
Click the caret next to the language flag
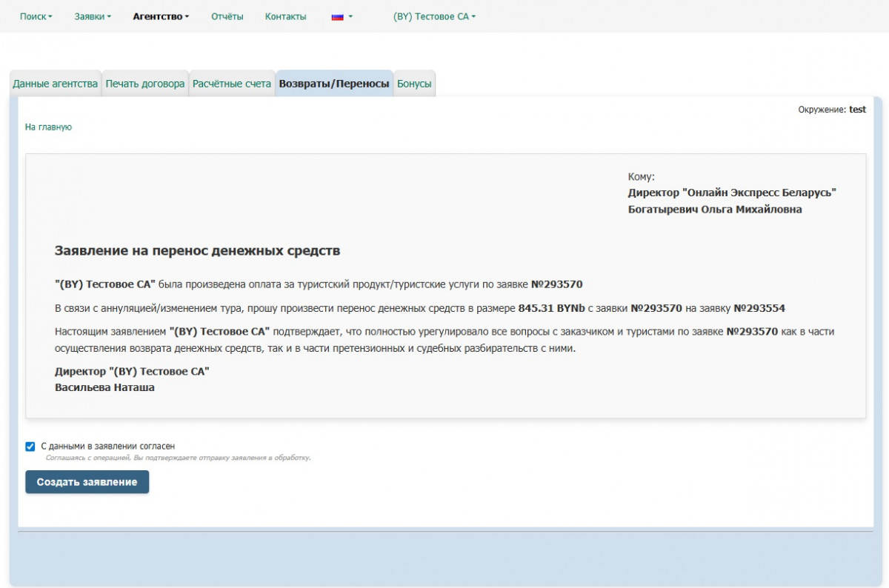(x=350, y=17)
